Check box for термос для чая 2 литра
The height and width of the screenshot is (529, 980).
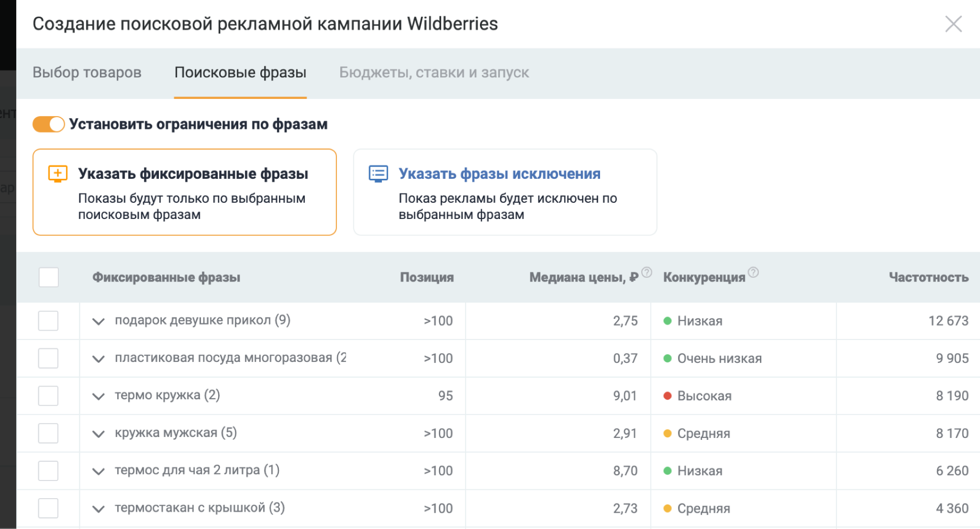coord(49,471)
